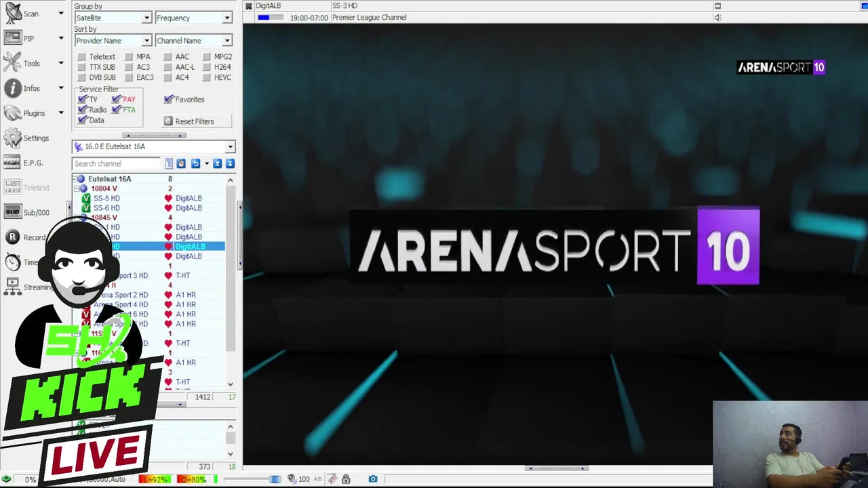Viewport: 868px width, 488px height.
Task: Click the camera snapshot icon in status bar
Action: pos(373,479)
